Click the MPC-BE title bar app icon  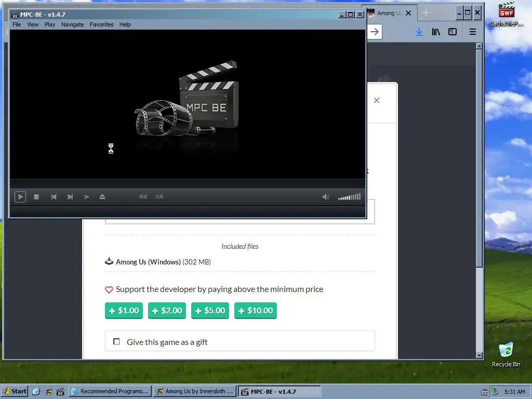click(15, 15)
